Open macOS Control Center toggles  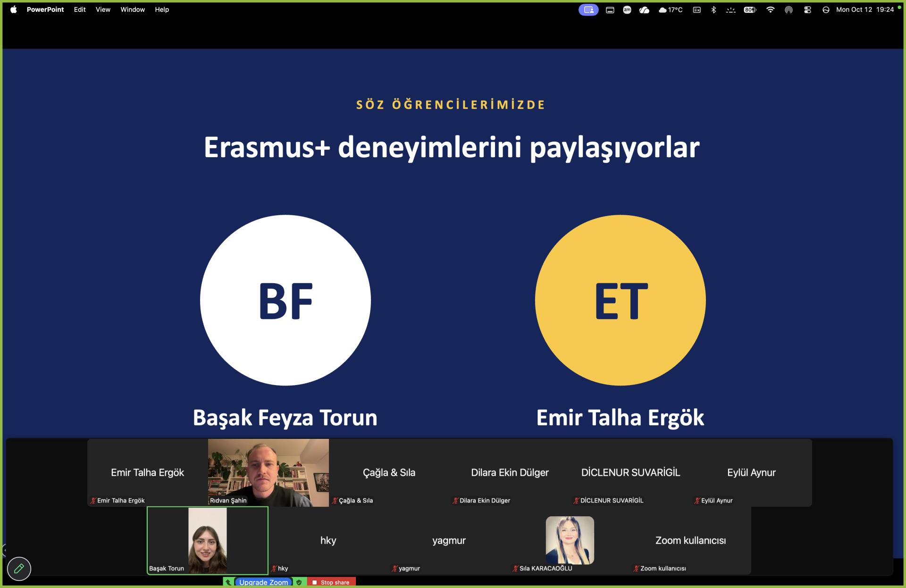tap(807, 9)
